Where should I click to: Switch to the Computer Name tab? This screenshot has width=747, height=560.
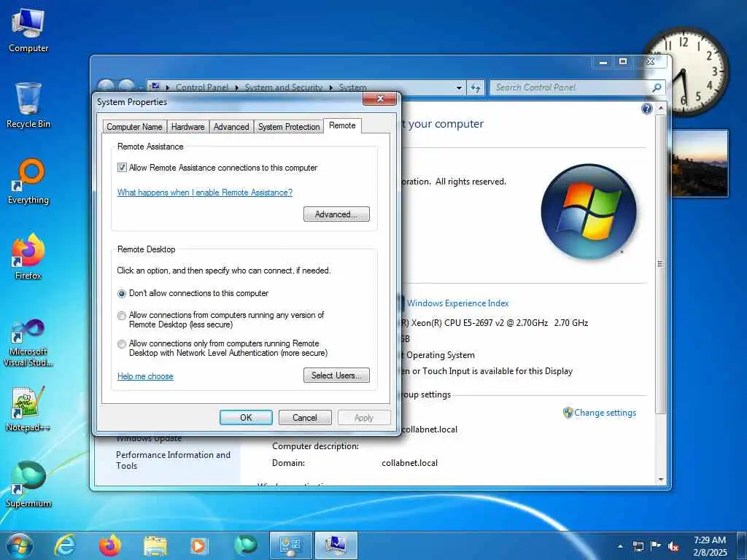[x=134, y=127]
